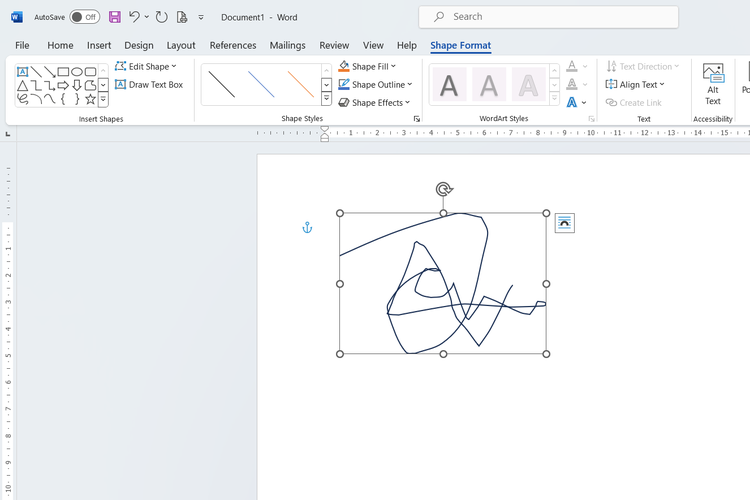Image resolution: width=750 pixels, height=500 pixels.
Task: Select the triangle shape in gallery
Action: pos(22,86)
